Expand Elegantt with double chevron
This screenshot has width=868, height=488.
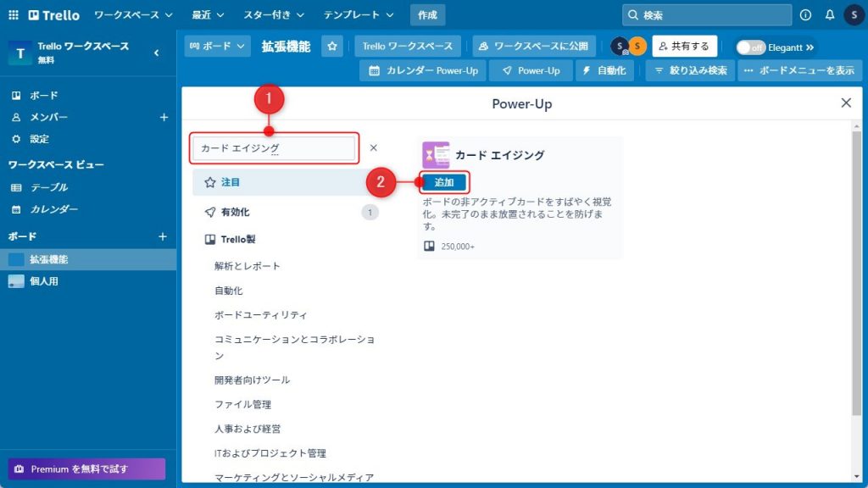[810, 47]
